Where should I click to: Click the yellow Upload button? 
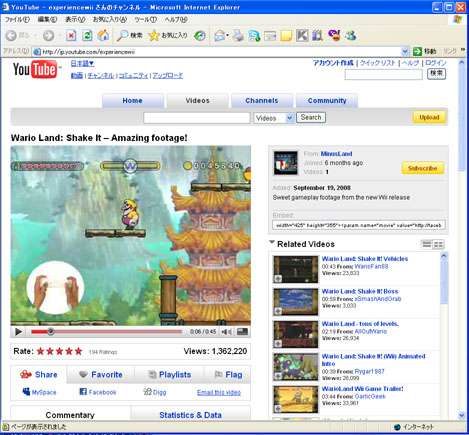(x=429, y=117)
